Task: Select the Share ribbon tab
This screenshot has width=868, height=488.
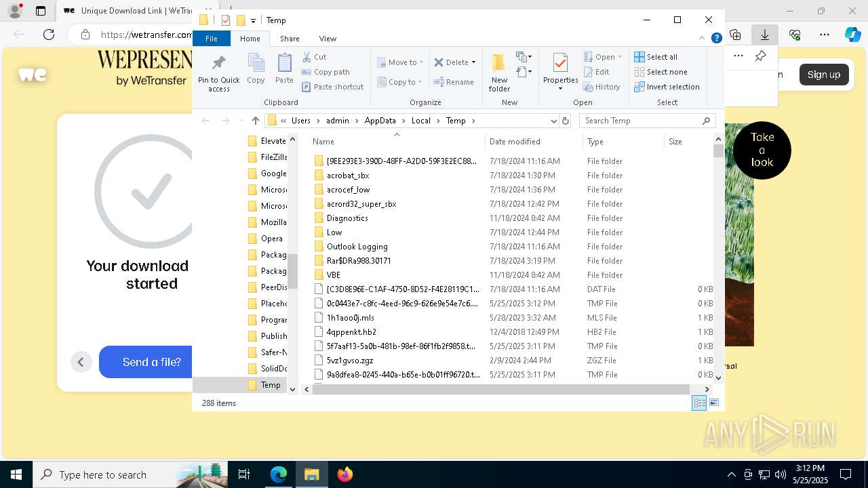Action: 290,39
